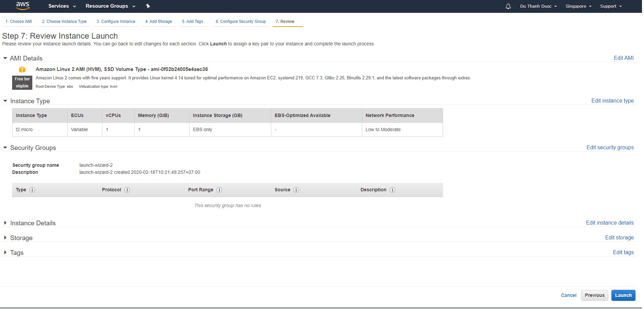Collapse the Security Groups section
This screenshot has height=310, width=644.
coord(5,148)
